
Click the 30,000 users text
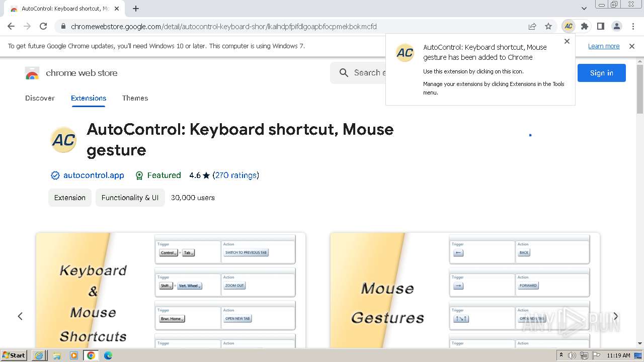[x=193, y=198]
